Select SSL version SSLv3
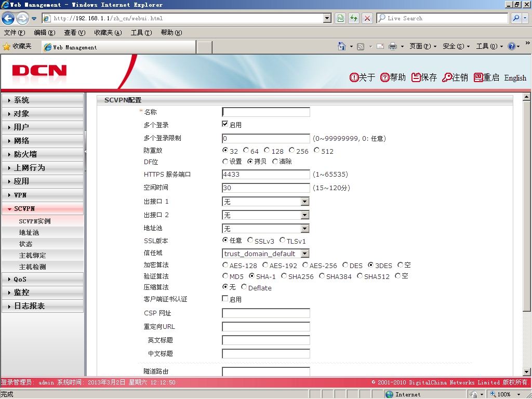Image resolution: width=532 pixels, height=399 pixels. click(x=250, y=240)
